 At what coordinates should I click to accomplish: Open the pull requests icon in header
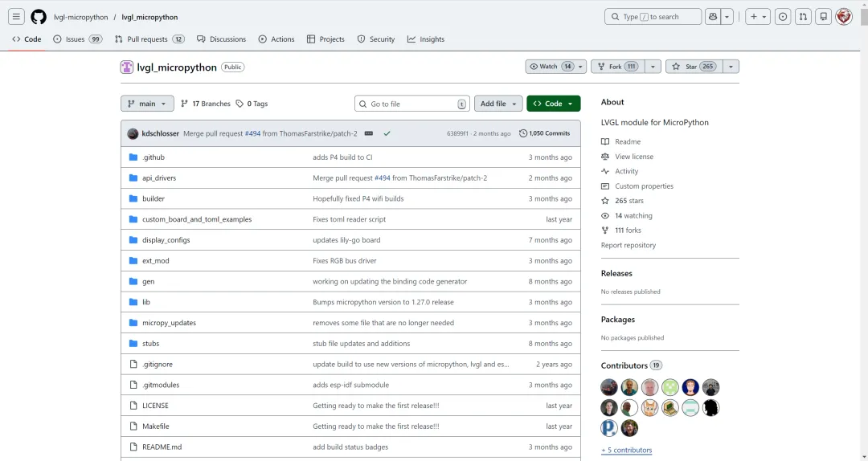point(802,17)
